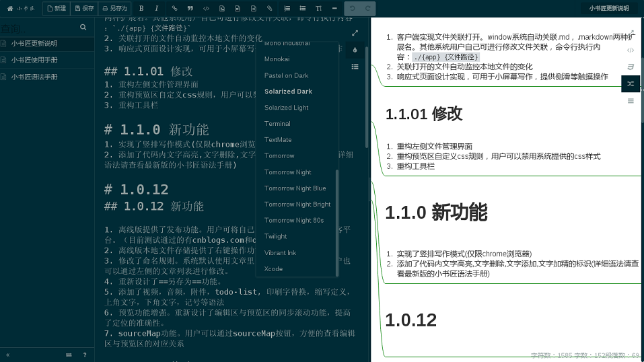Image resolution: width=644 pixels, height=362 pixels.
Task: Open the 小书匠更新说明 title tab at top right
Action: (609, 8)
